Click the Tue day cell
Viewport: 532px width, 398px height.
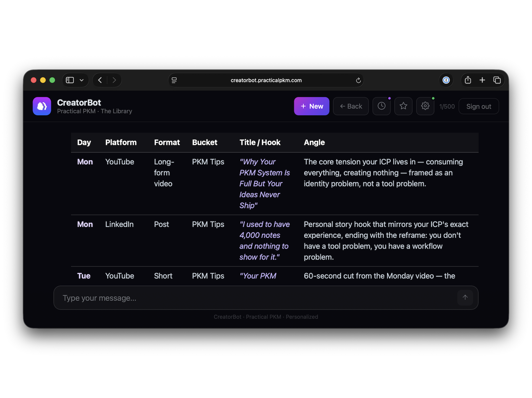(x=84, y=276)
